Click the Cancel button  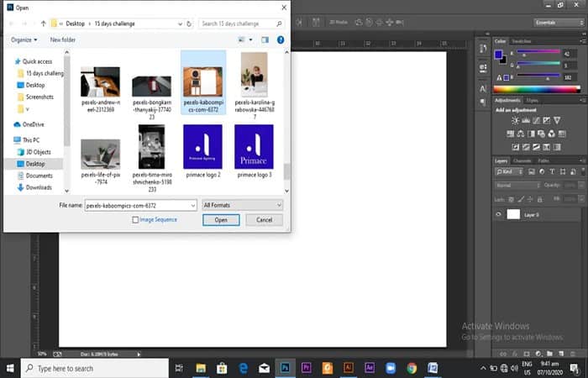264,220
